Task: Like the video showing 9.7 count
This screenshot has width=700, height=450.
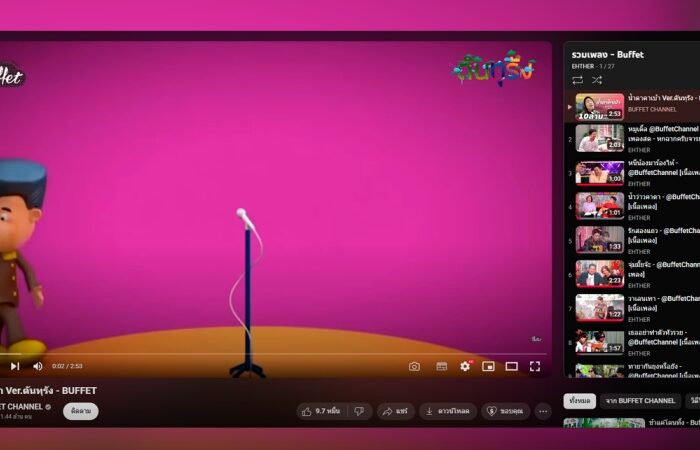Action: click(x=321, y=411)
